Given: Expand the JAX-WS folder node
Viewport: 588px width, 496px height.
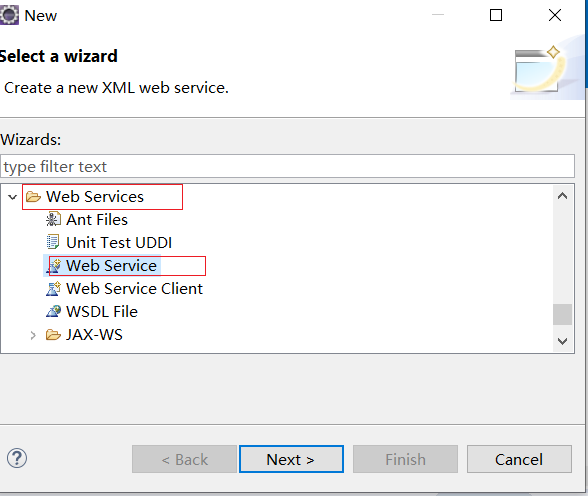Looking at the screenshot, I should point(33,335).
